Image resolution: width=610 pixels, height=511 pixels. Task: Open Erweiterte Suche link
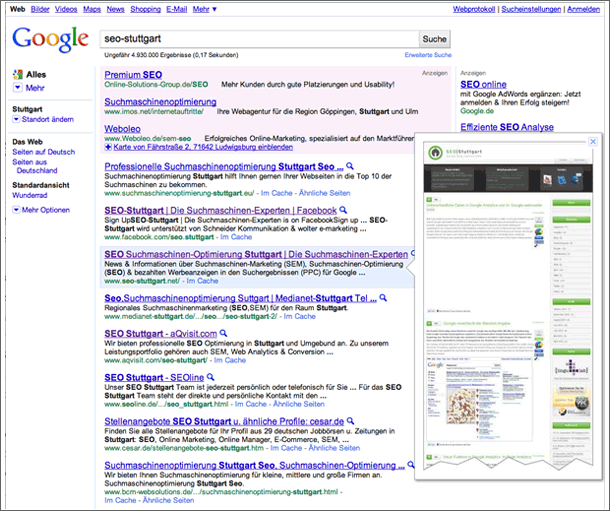(x=428, y=55)
